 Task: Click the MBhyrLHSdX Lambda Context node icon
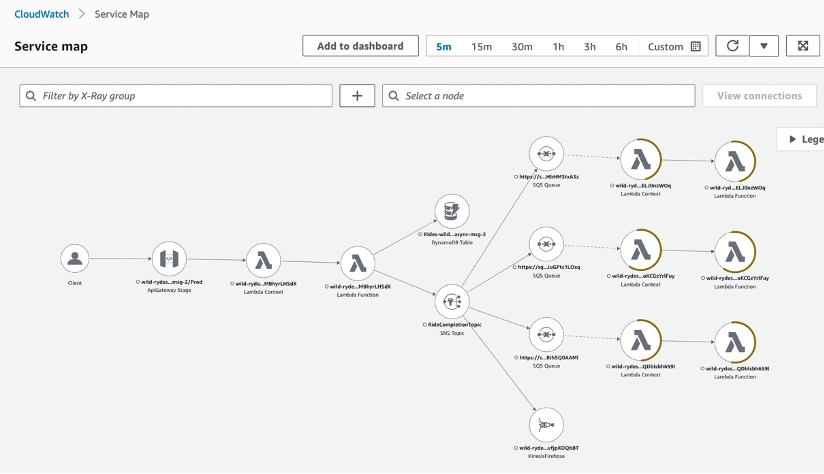[x=263, y=260]
